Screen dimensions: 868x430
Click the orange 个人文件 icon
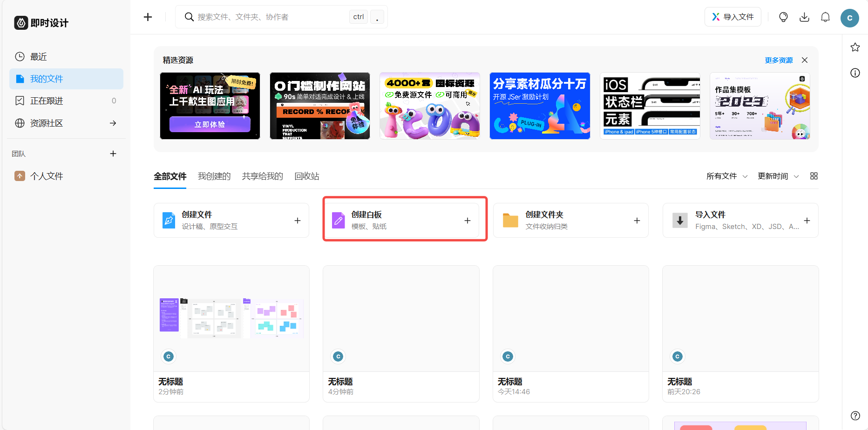(20, 176)
